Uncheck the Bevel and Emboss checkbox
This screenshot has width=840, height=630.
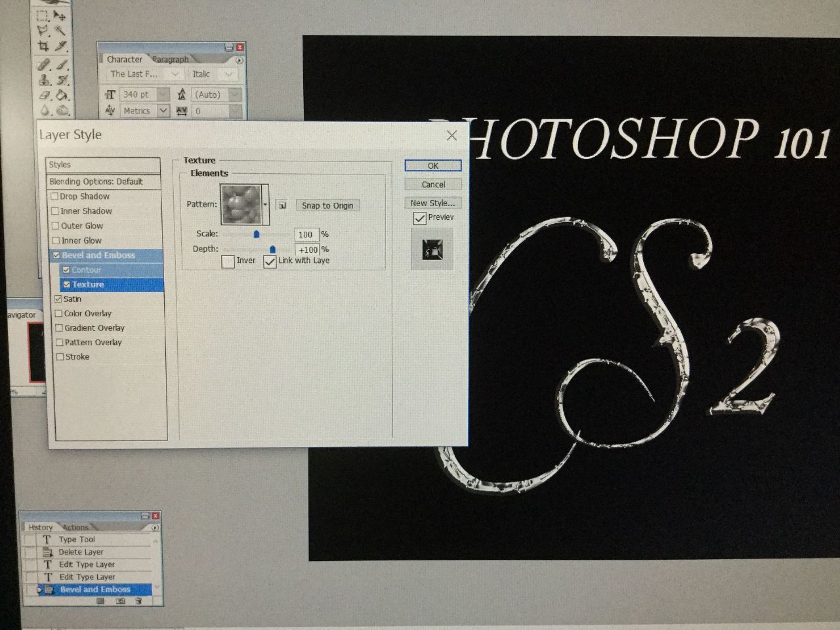(x=56, y=255)
